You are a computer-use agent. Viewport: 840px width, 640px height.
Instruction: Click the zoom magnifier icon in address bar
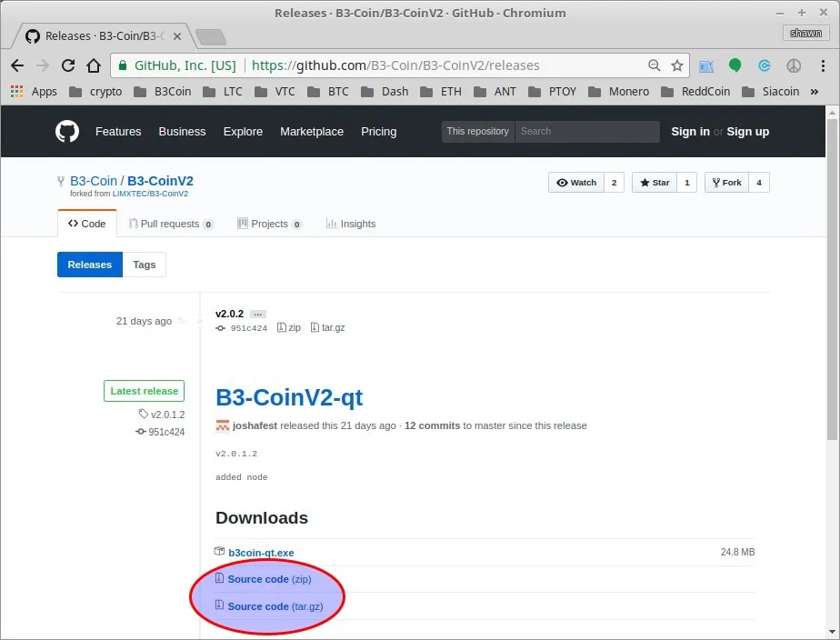click(655, 65)
